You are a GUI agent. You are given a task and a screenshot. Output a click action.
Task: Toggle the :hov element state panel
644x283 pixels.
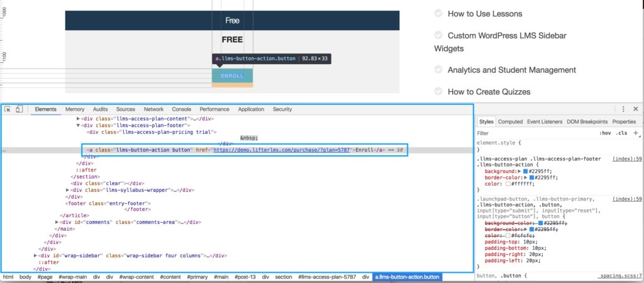[605, 133]
